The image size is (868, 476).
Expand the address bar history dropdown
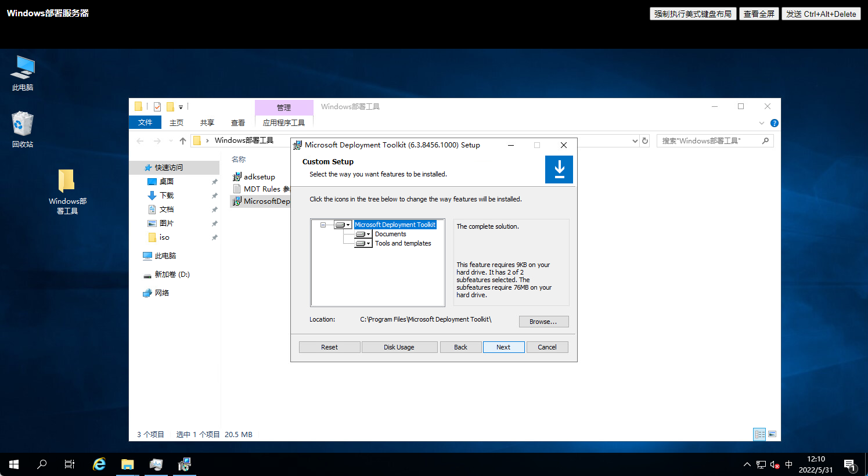635,140
